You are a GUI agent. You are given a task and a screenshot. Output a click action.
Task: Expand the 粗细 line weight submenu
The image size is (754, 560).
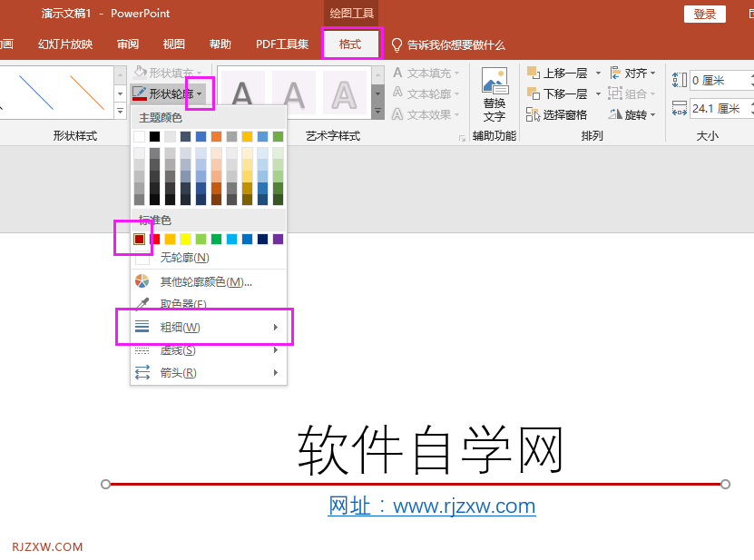tap(181, 327)
